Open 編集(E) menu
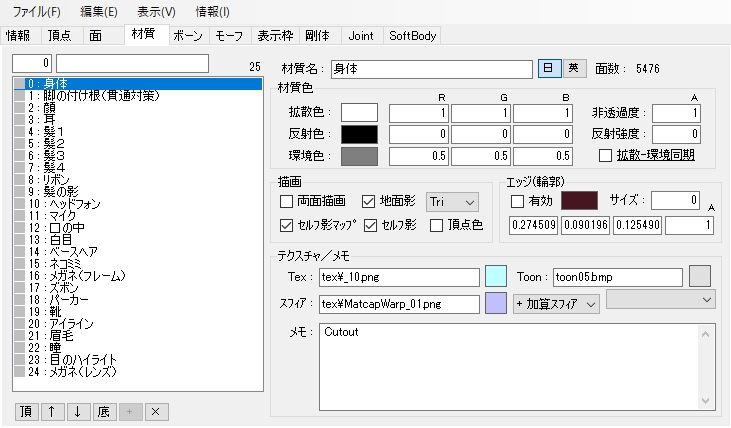Screen dimensions: 731x428 [99, 12]
